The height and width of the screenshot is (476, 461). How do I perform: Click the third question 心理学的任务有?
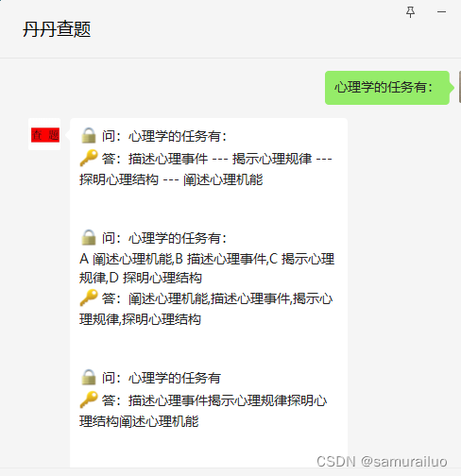tap(175, 378)
